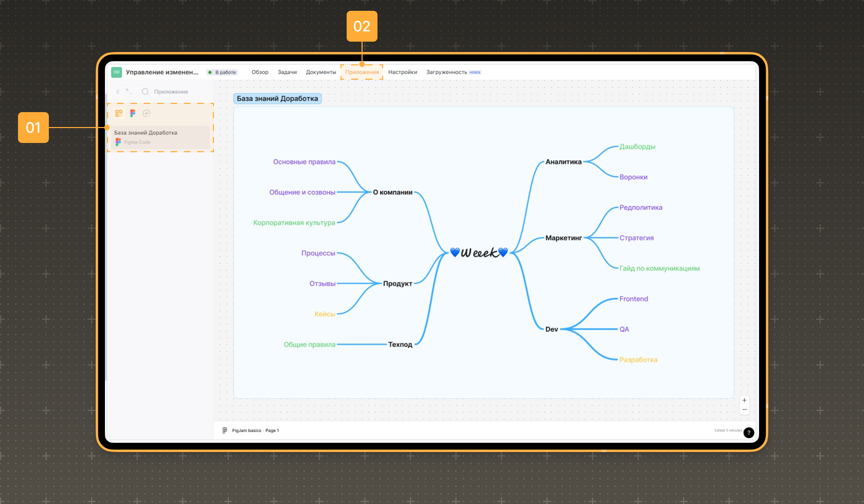
Task: Click 'Гайд по коммуникациям' node
Action: [660, 268]
